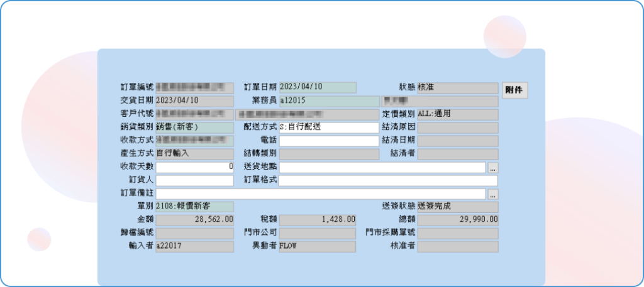Click into the 送貨地點 text field
The image size is (644, 287).
[x=382, y=168]
